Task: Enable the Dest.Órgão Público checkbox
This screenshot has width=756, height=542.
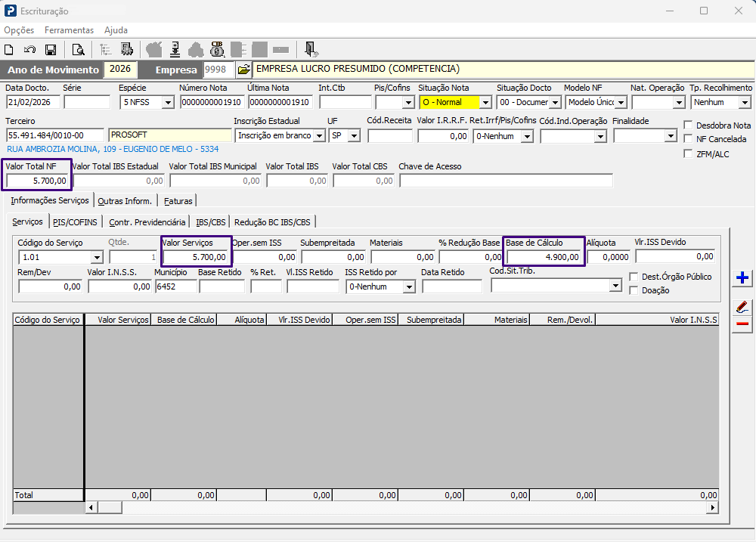Action: coord(634,277)
